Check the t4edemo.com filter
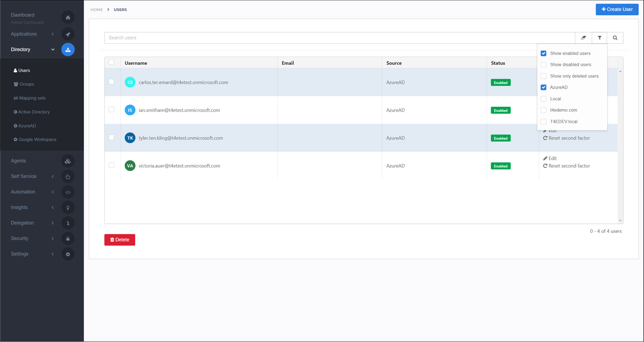Viewport: 644px width, 342px height. pos(544,110)
